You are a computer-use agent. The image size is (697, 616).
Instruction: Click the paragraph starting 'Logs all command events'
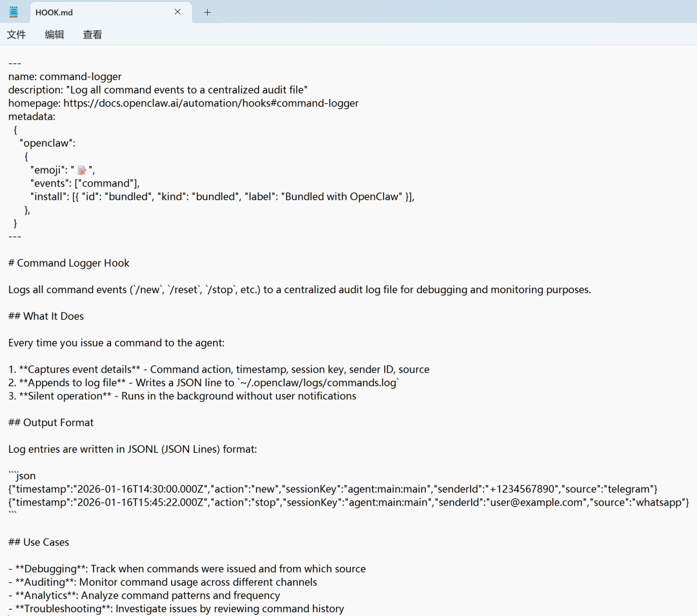[299, 289]
